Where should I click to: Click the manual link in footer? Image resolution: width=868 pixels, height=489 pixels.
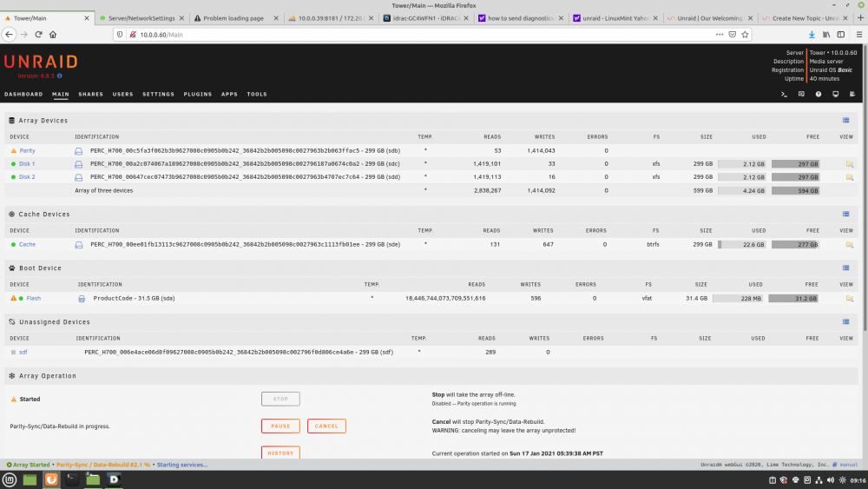[849, 465]
